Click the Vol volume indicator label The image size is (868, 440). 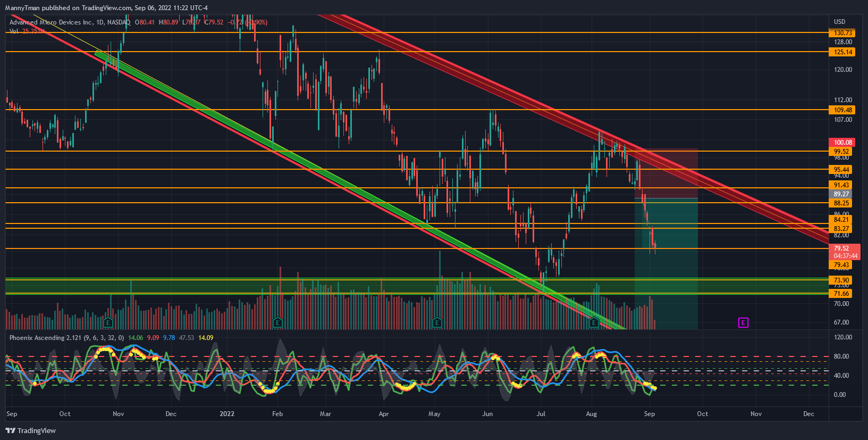tap(14, 31)
